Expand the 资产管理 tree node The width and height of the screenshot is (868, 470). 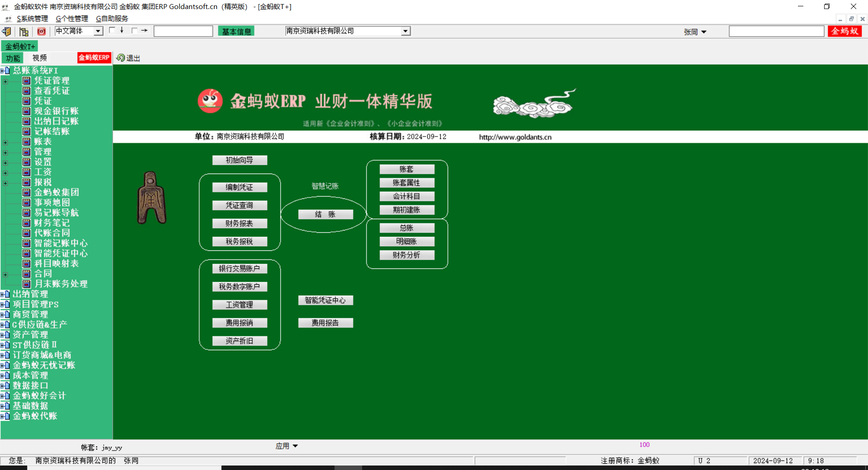point(2,335)
